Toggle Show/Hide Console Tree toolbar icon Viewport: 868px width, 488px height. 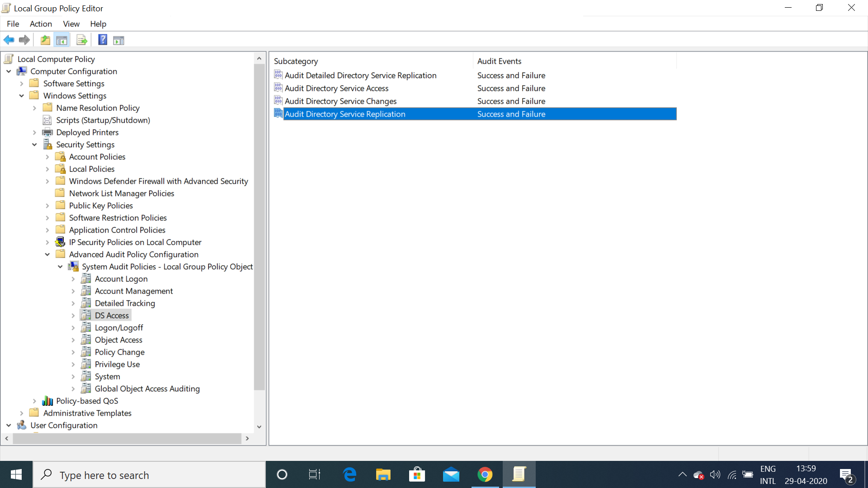click(62, 40)
